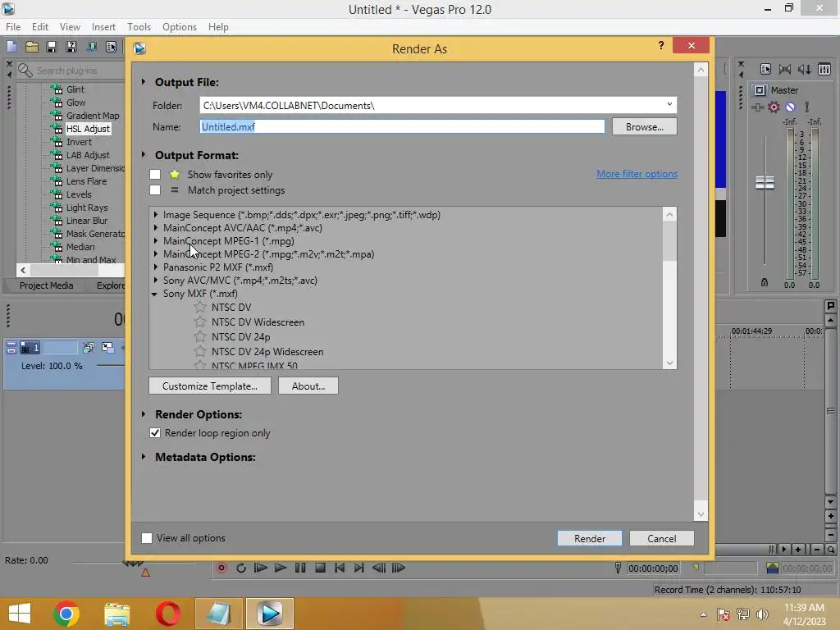The image size is (840, 630).
Task: Click the Cancel button in Render As
Action: tap(662, 538)
